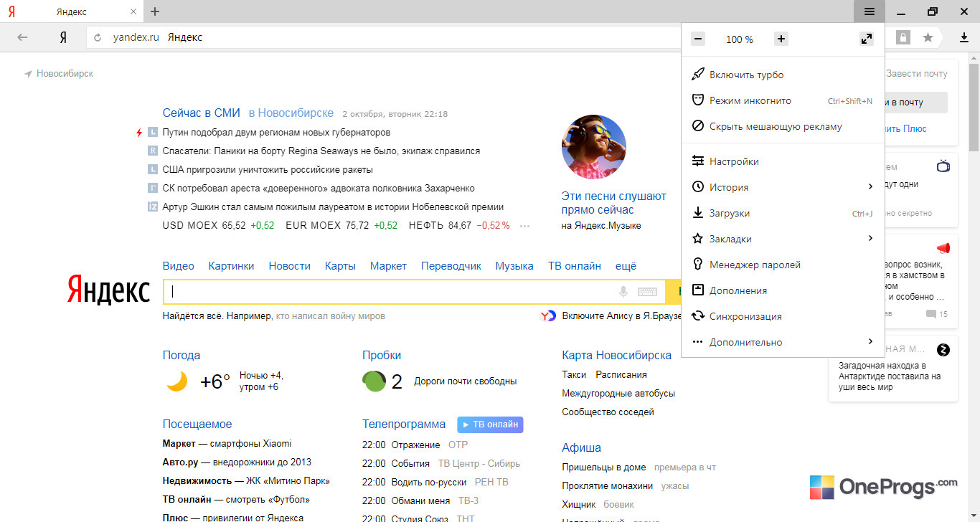This screenshot has height=522, width=980.
Task: Open the ТВ онлайн service link
Action: [x=575, y=266]
